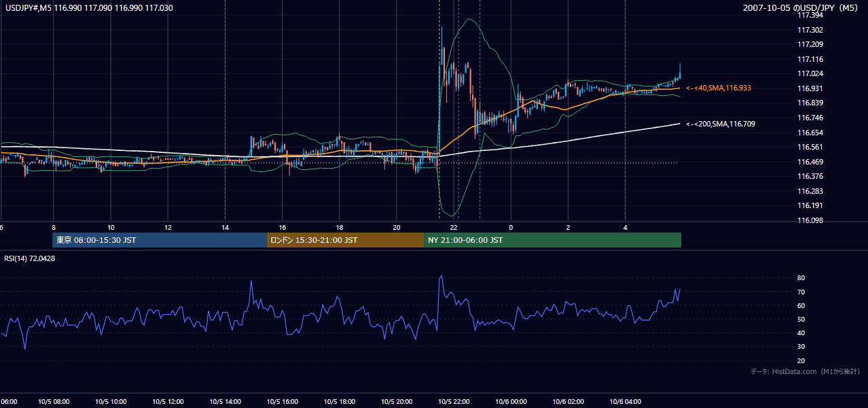Click price axis value 117.116
The image size is (868, 408).
tap(810, 59)
